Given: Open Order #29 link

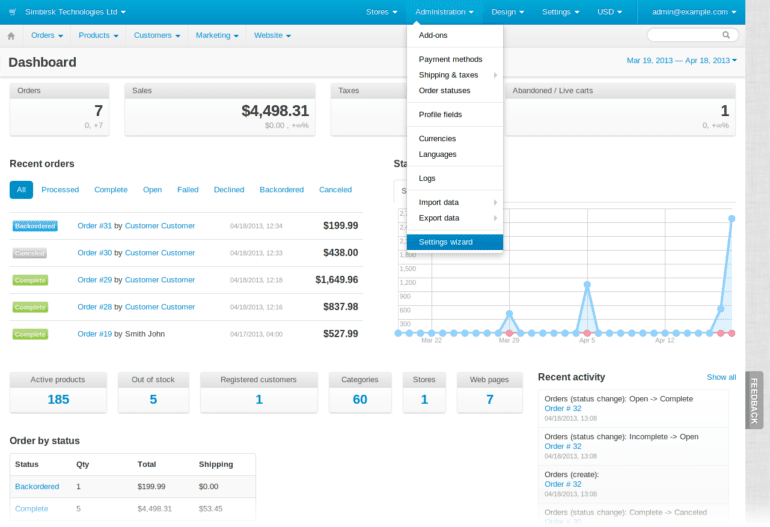Looking at the screenshot, I should click(x=95, y=280).
